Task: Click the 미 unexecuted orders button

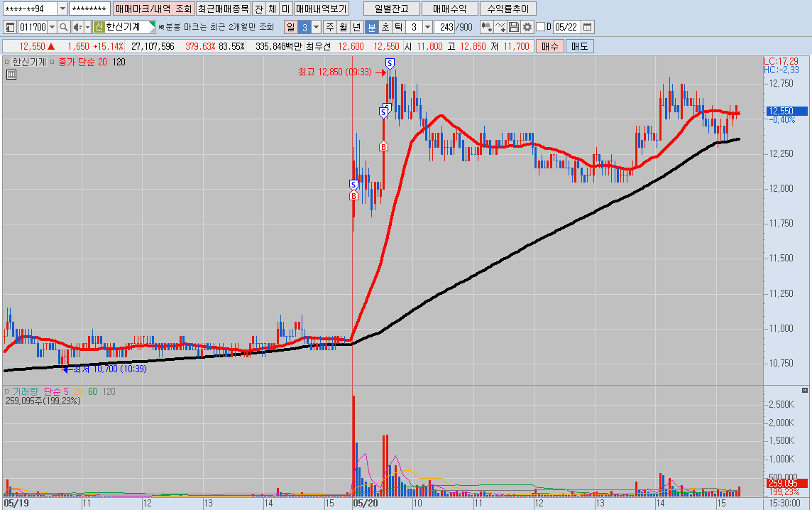Action: point(286,9)
